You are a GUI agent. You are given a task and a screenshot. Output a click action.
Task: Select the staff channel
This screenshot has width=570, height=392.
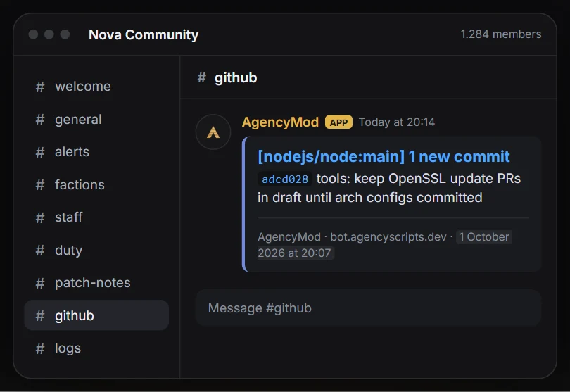point(96,217)
